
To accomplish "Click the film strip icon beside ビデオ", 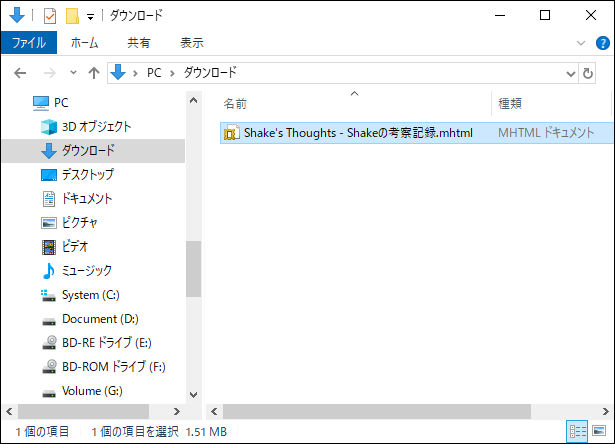I will (49, 247).
